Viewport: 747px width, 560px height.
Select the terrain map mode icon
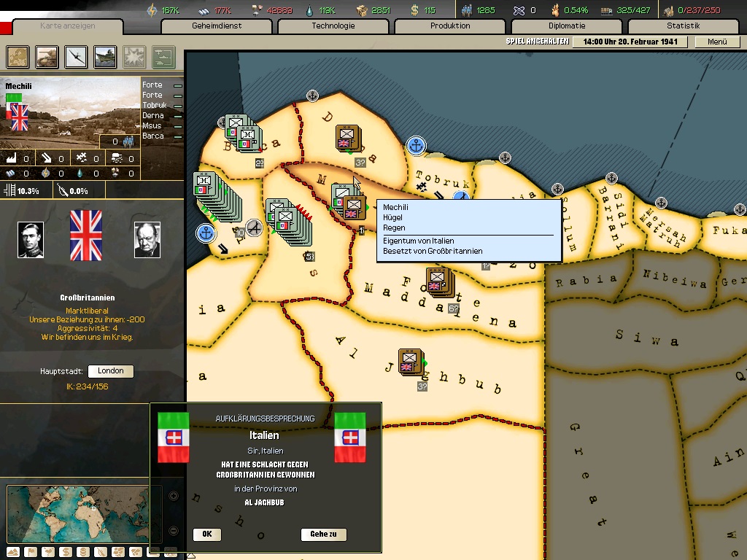point(12,551)
